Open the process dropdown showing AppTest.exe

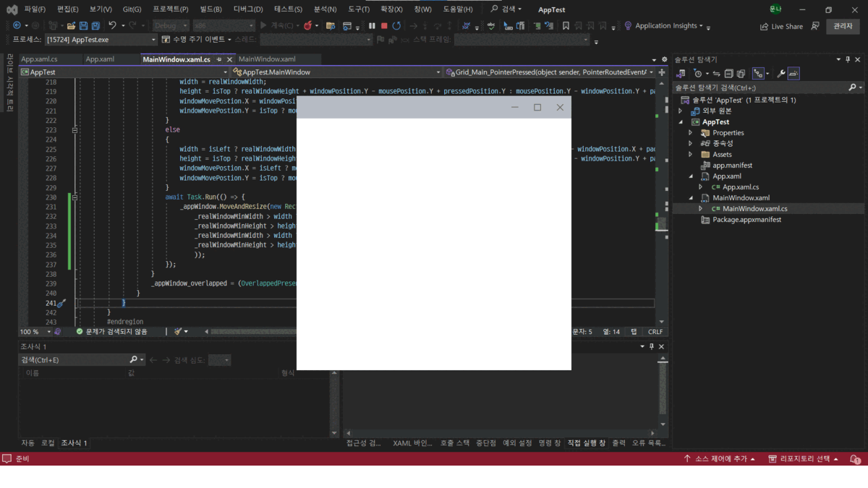(101, 40)
